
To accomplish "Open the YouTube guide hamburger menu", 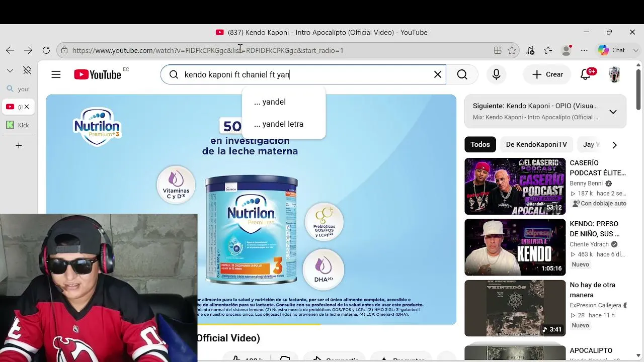I will 56,74.
